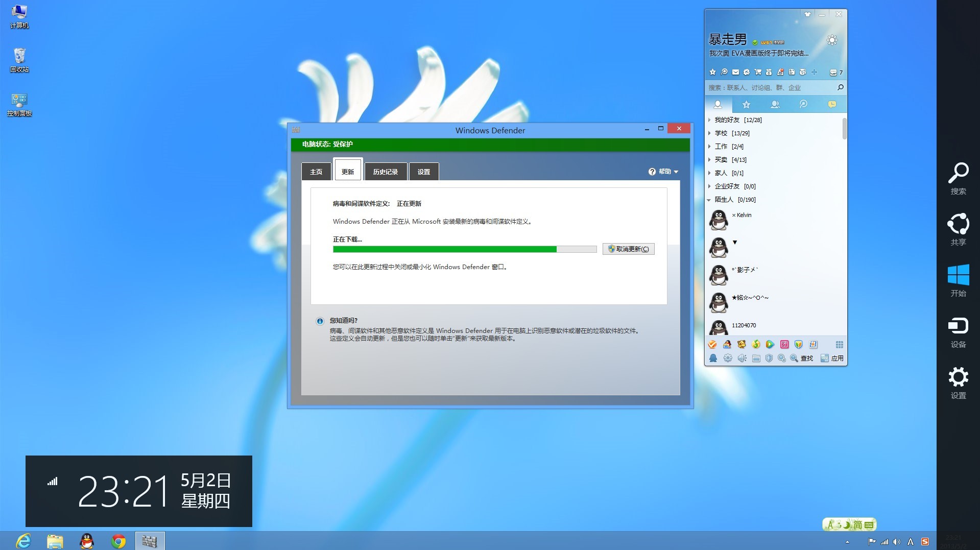
Task: Open QQ PC Manager shield cube icon
Action: 799,344
